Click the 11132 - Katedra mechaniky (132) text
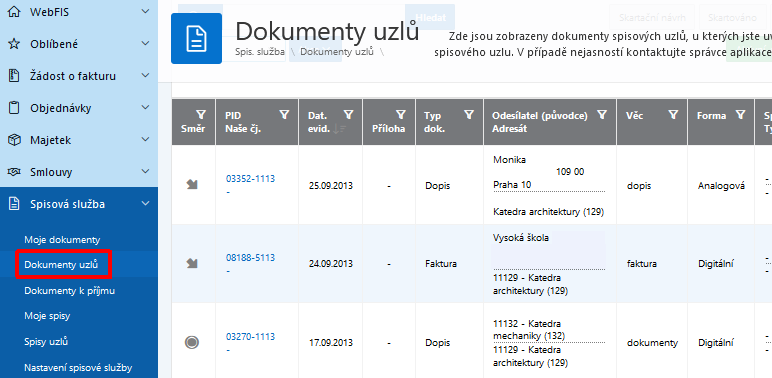The height and width of the screenshot is (378, 772). (x=529, y=330)
